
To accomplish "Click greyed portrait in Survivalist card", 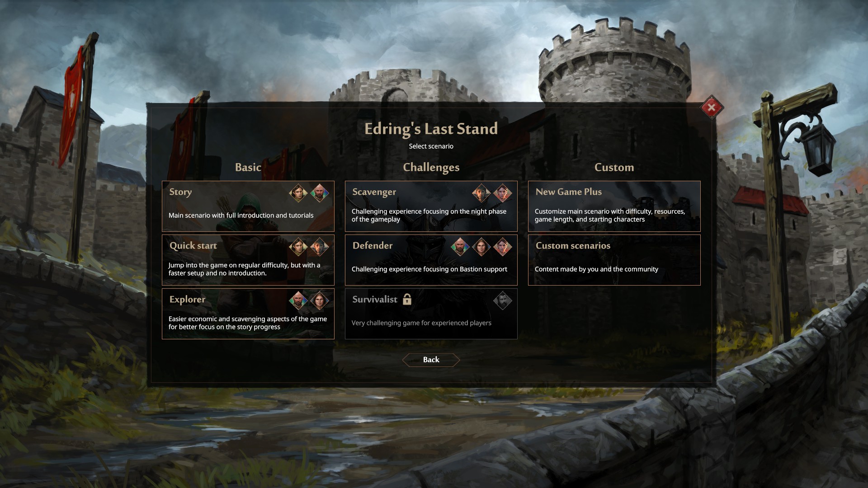I will point(502,301).
